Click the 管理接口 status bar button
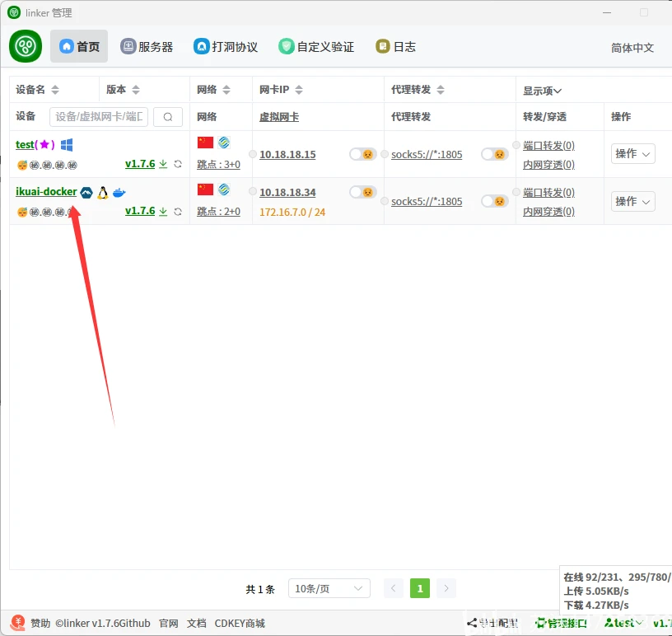Image resolution: width=672 pixels, height=636 pixels. click(x=561, y=623)
